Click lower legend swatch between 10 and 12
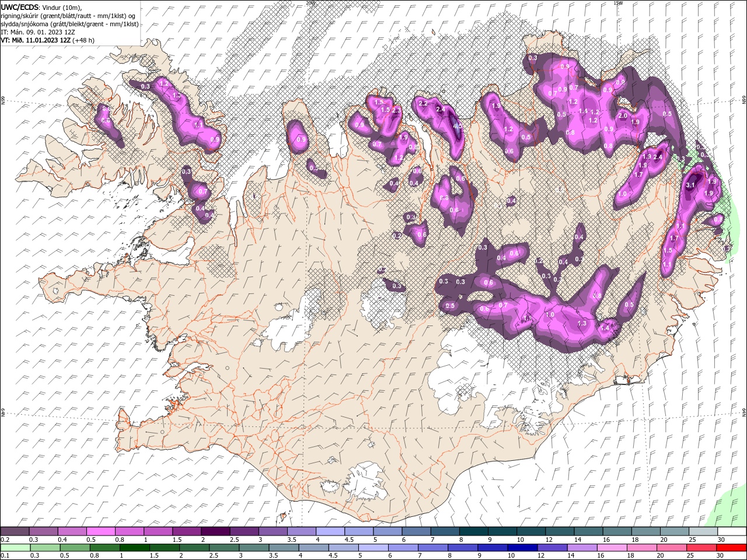The height and width of the screenshot is (560, 747). (x=522, y=548)
